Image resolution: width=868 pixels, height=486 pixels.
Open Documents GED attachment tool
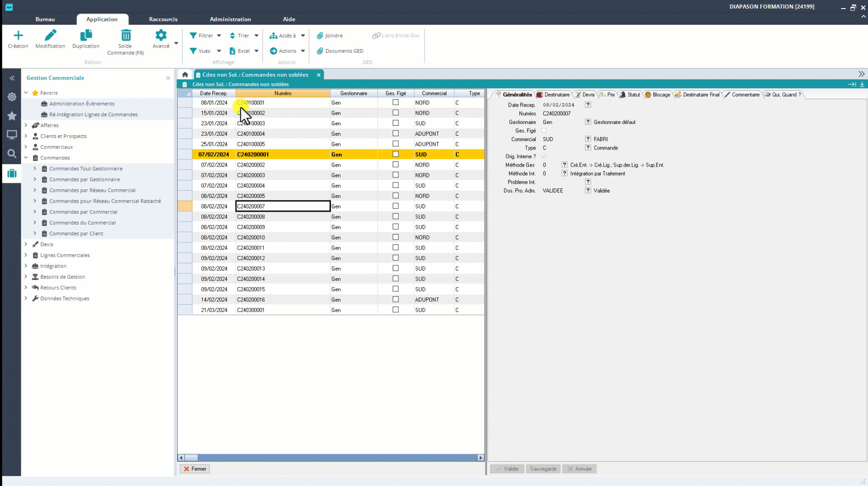pyautogui.click(x=340, y=51)
